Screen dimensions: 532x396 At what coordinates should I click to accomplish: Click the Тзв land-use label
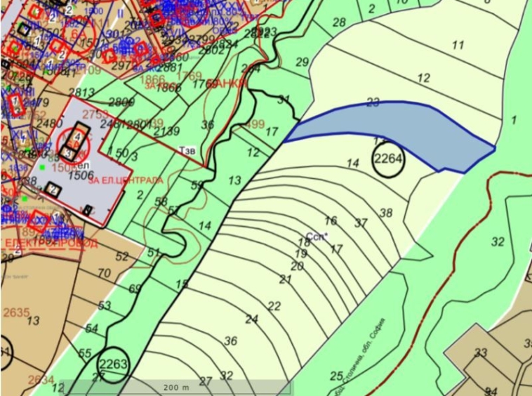pyautogui.click(x=187, y=151)
